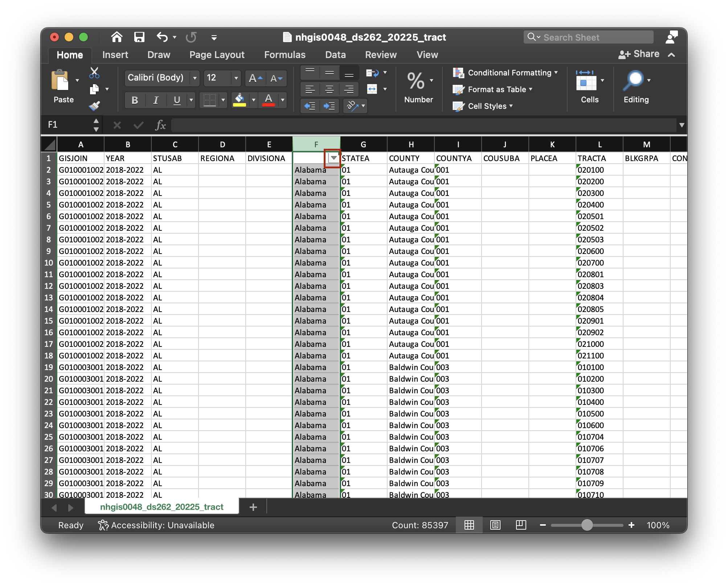The image size is (728, 587).
Task: Click the zoom slider handle
Action: coord(587,525)
